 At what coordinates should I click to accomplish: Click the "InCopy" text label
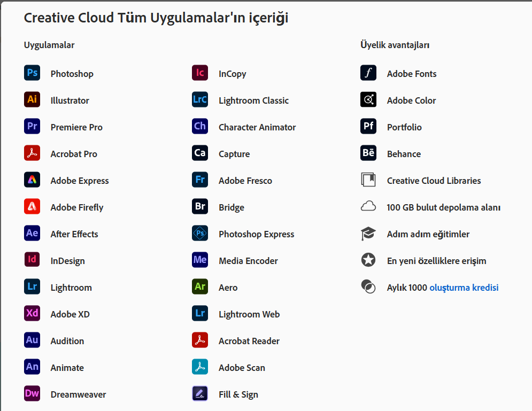pos(233,74)
